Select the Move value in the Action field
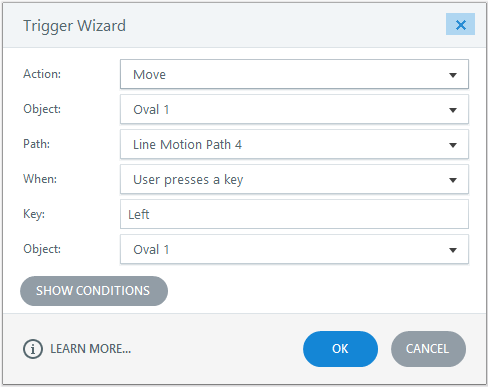The width and height of the screenshot is (488, 387). coord(149,75)
